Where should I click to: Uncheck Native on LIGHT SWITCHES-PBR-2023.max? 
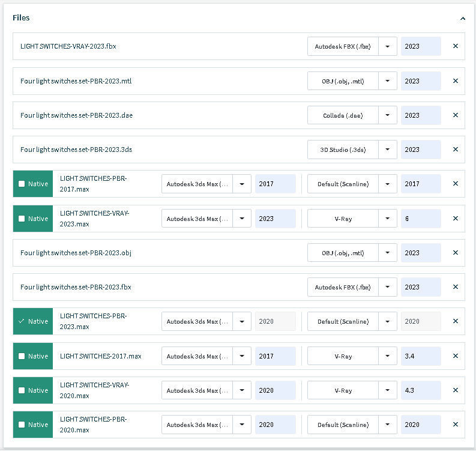pos(22,321)
